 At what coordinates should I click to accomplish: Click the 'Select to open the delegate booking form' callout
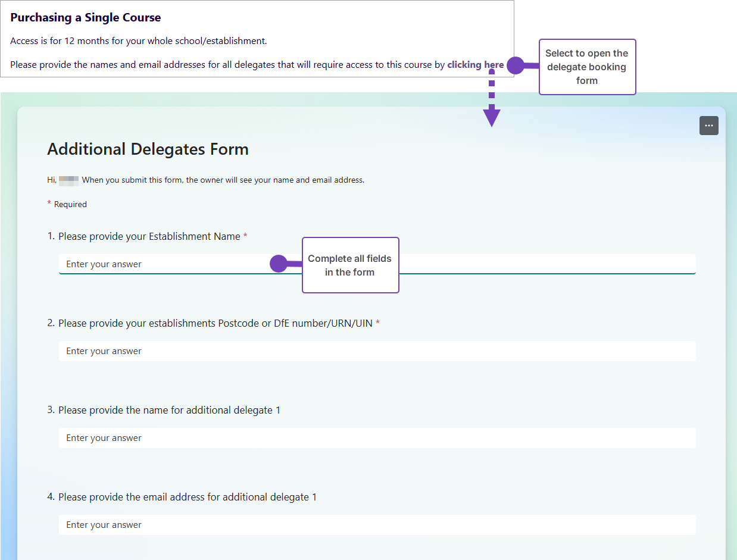click(x=587, y=67)
